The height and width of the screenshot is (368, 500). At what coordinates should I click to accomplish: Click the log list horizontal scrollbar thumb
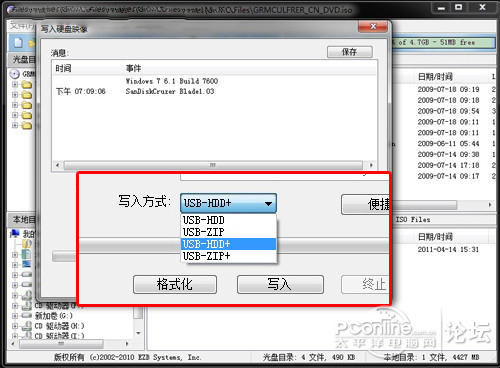[213, 165]
